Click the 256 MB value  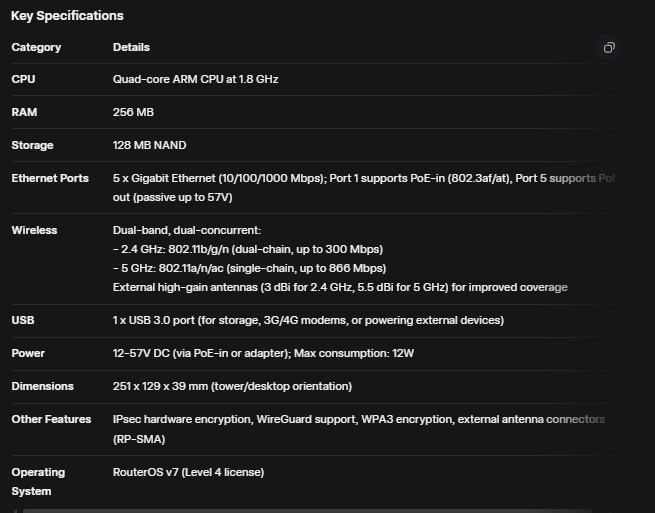tap(133, 112)
